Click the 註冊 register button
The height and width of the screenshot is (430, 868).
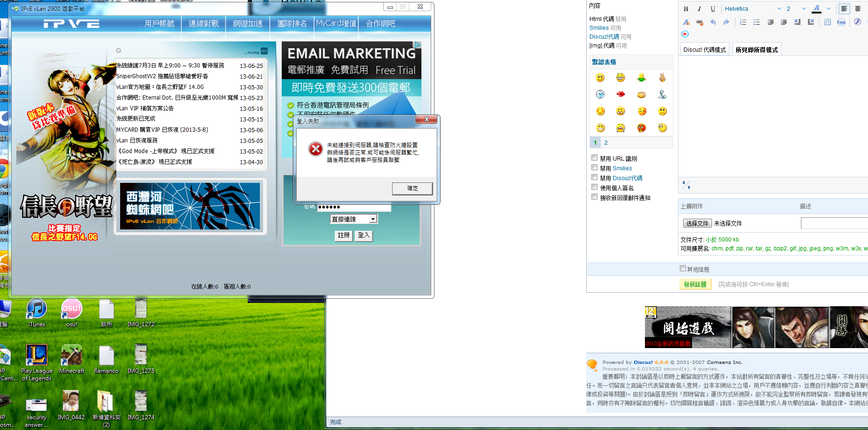click(344, 235)
